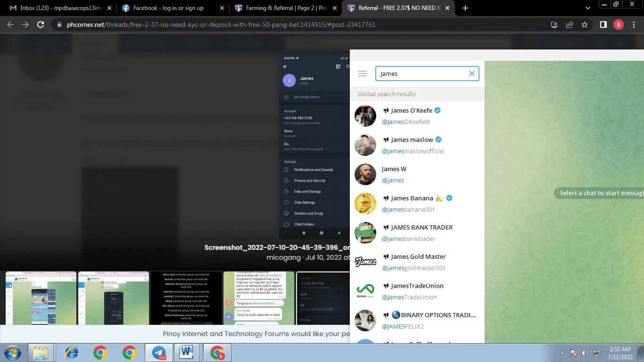Open Microsoft Word from taskbar

tap(187, 353)
